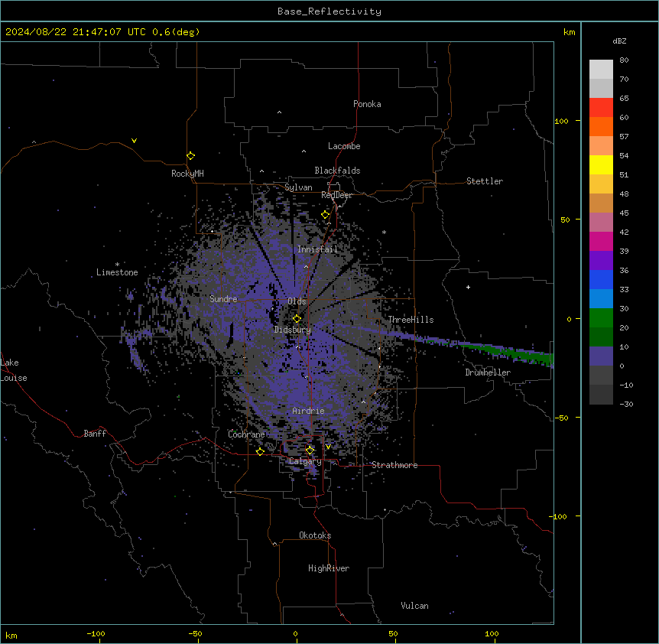
Task: Click the yellow V marker northwest of RockyMH
Action: pyautogui.click(x=134, y=141)
